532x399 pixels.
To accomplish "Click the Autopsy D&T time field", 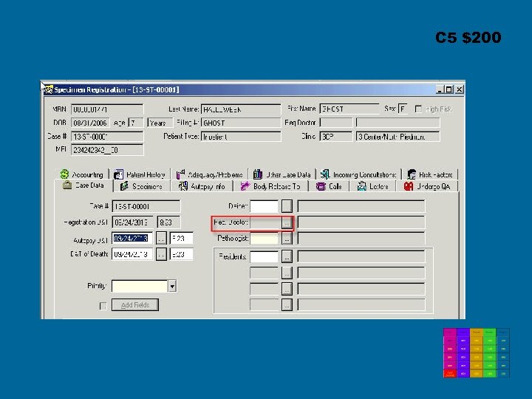I will (x=182, y=238).
